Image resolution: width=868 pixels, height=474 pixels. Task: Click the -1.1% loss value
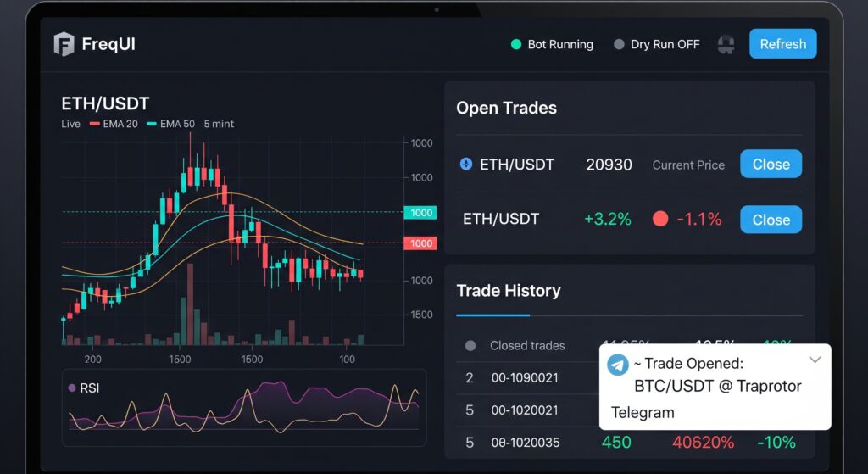(x=699, y=220)
